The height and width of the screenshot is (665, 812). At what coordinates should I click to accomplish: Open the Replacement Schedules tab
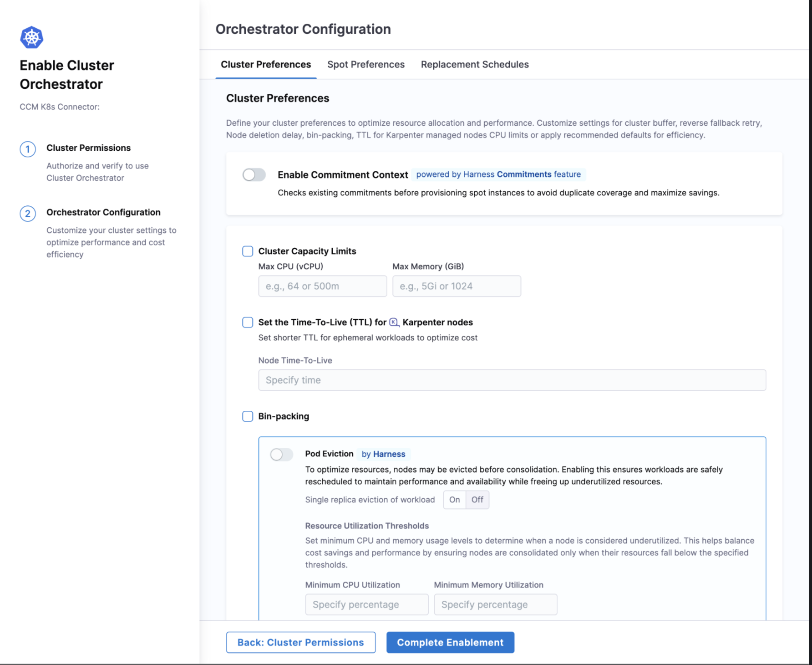[x=474, y=65]
